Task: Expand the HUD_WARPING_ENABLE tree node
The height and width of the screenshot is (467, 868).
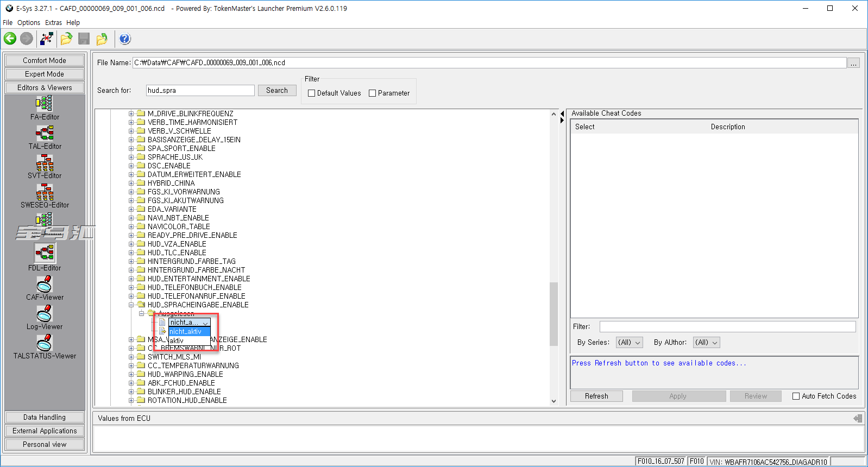Action: (x=131, y=375)
